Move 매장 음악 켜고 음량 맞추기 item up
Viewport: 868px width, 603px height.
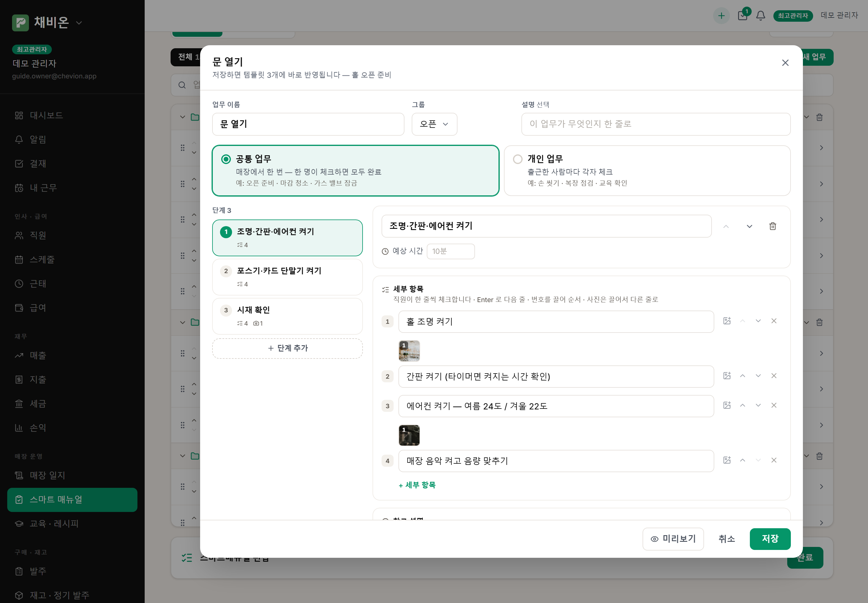(742, 460)
